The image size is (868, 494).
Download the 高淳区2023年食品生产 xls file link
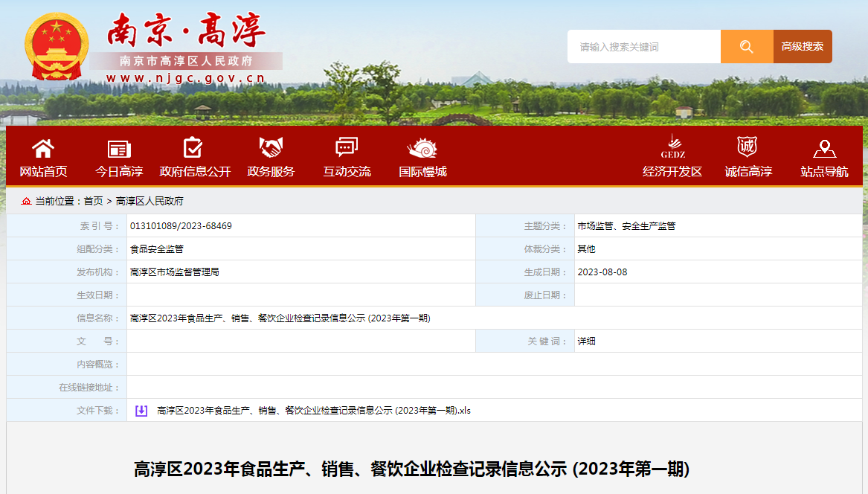click(x=314, y=411)
